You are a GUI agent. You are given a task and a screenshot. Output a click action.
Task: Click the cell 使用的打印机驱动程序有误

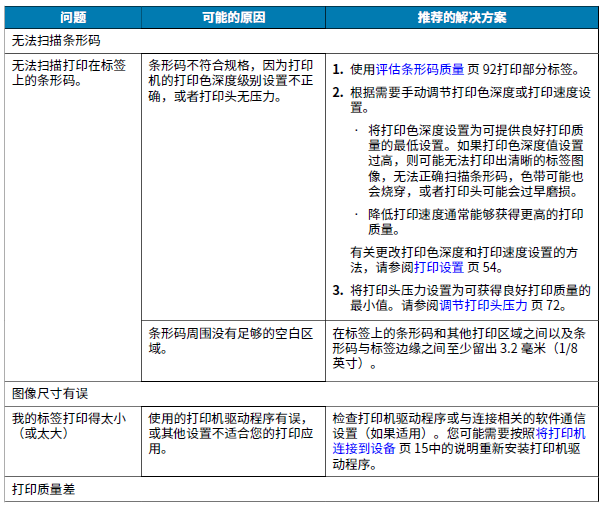click(233, 441)
